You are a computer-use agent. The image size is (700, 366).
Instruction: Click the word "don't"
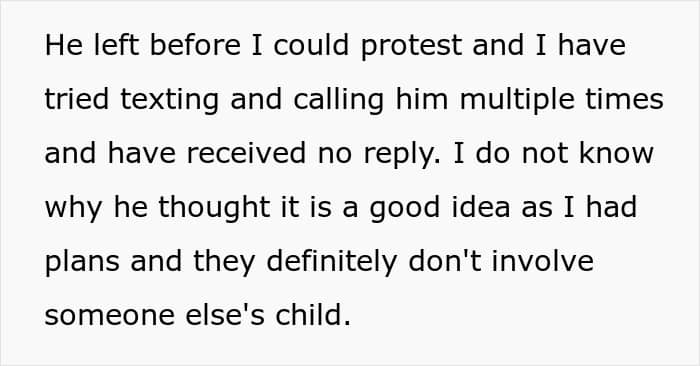445,261
